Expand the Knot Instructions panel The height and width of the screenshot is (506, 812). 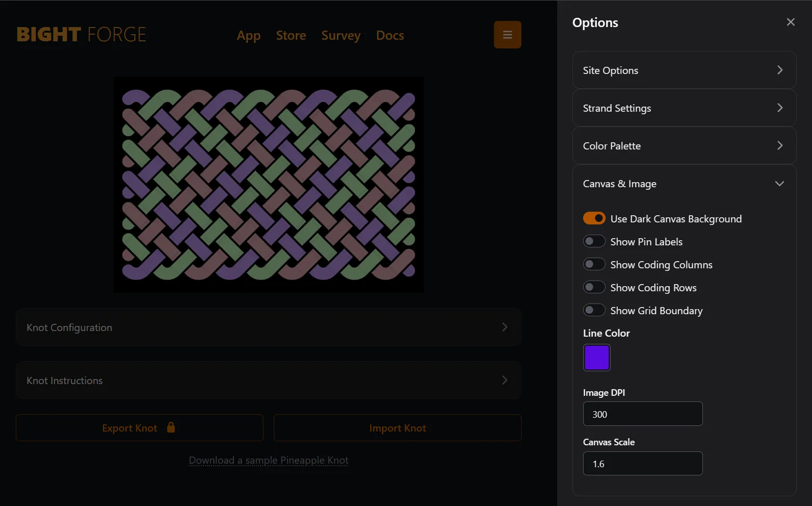pos(268,381)
